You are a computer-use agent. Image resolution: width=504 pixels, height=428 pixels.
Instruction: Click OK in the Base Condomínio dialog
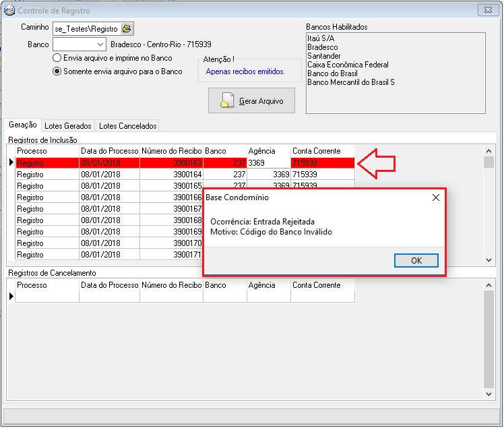click(416, 261)
